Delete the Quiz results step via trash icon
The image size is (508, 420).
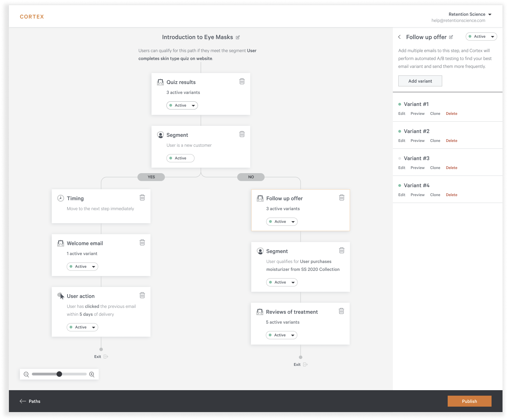pyautogui.click(x=242, y=81)
